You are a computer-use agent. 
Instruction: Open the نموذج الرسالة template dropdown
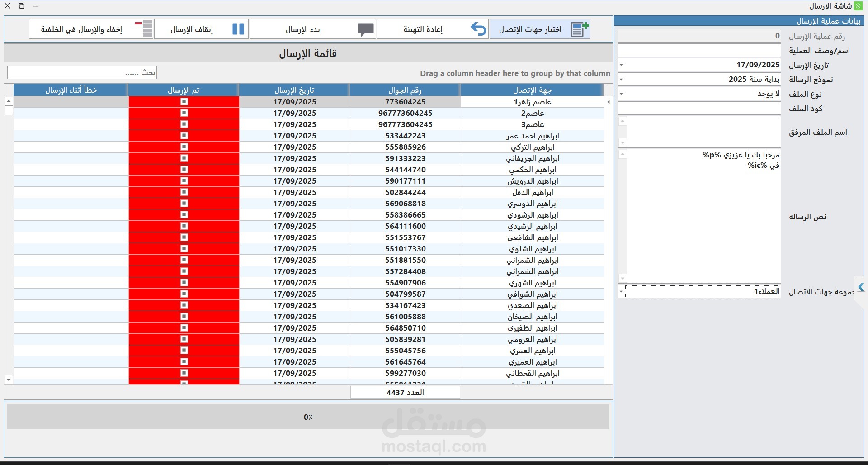(x=621, y=79)
